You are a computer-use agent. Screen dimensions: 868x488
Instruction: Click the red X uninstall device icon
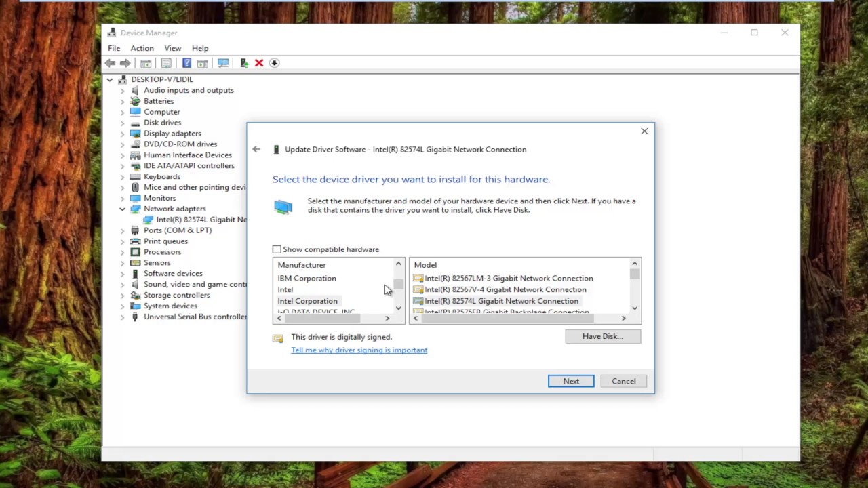pyautogui.click(x=259, y=63)
